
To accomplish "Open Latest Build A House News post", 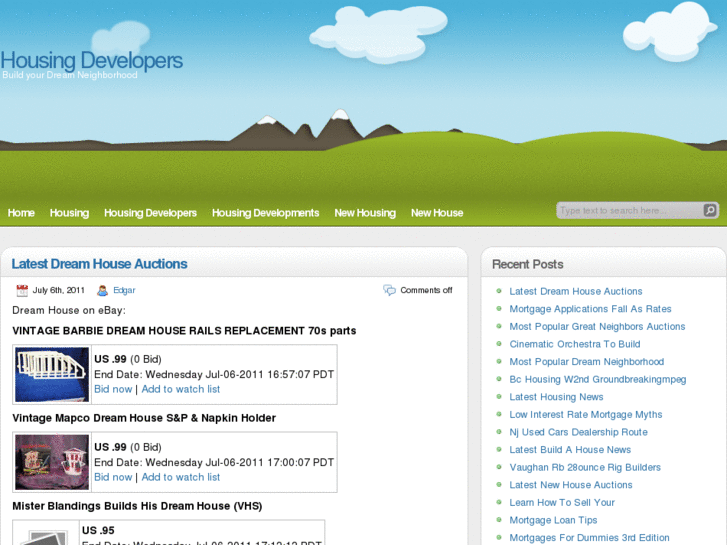I will pos(570,450).
